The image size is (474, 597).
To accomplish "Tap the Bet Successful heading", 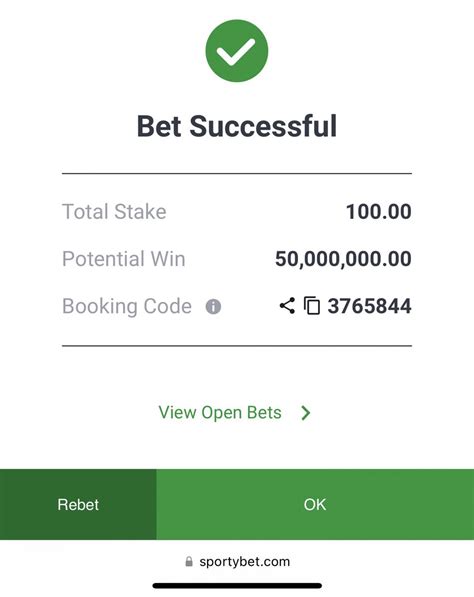I will [237, 126].
